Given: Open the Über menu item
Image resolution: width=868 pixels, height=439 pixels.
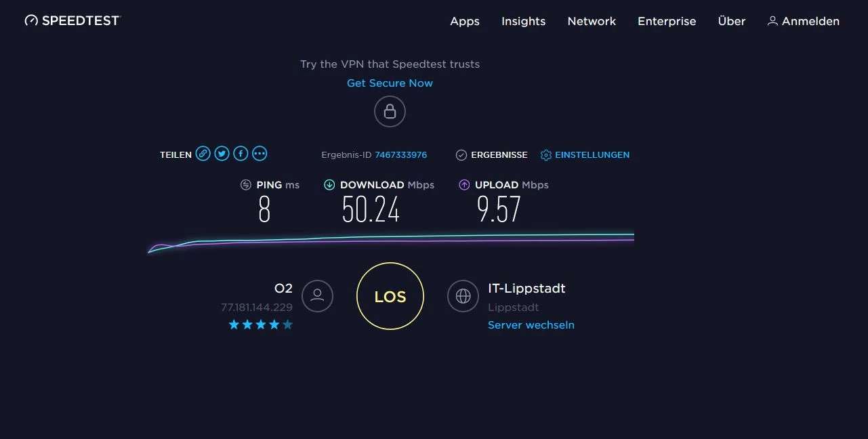Looking at the screenshot, I should coord(732,21).
